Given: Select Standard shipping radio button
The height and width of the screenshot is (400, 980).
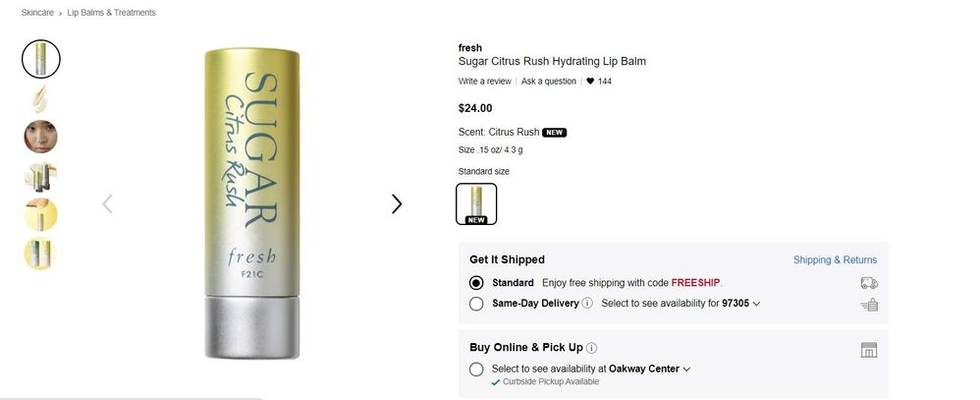Looking at the screenshot, I should (x=476, y=283).
